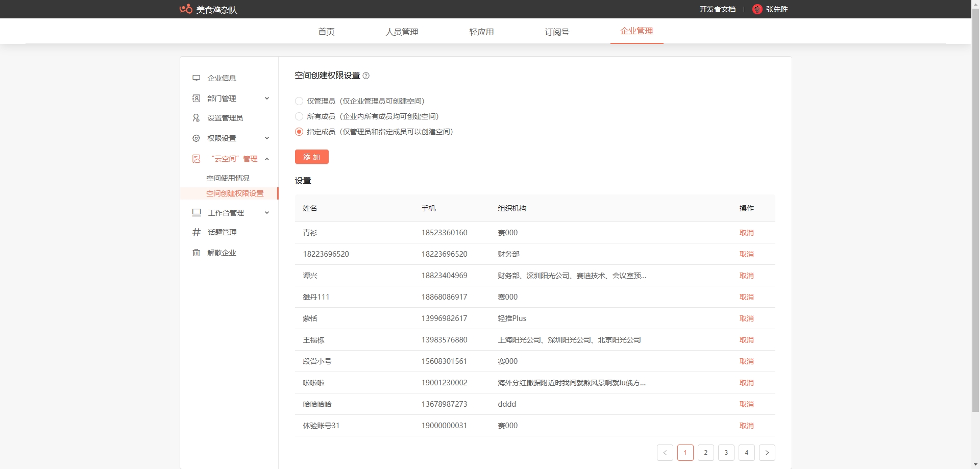The image size is (980, 469).
Task: Click the 添加 button
Action: tap(312, 157)
